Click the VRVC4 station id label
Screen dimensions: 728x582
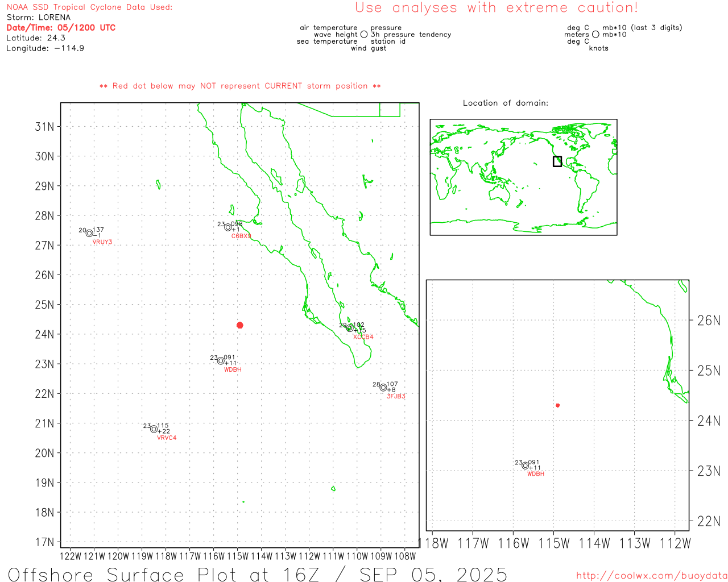pos(167,438)
